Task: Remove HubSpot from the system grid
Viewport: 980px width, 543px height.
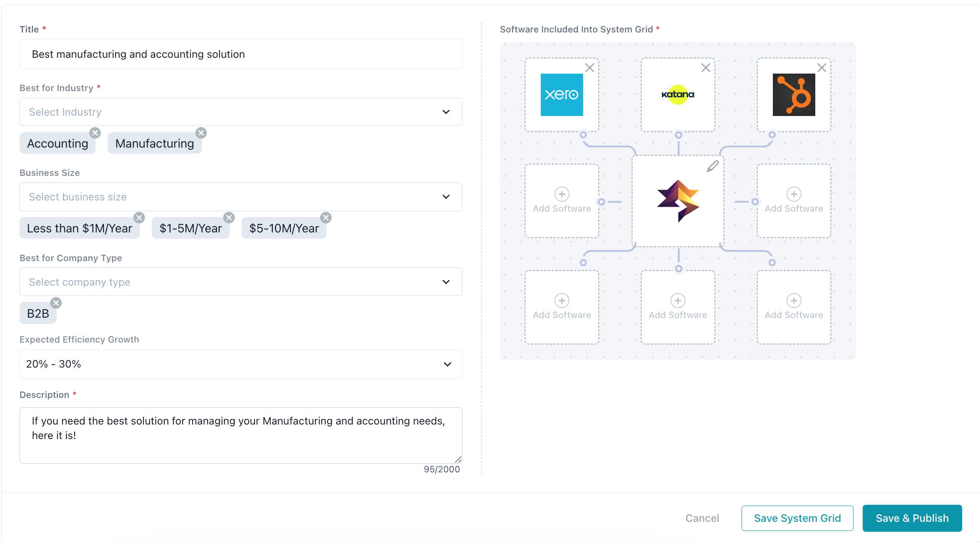Action: pos(822,68)
